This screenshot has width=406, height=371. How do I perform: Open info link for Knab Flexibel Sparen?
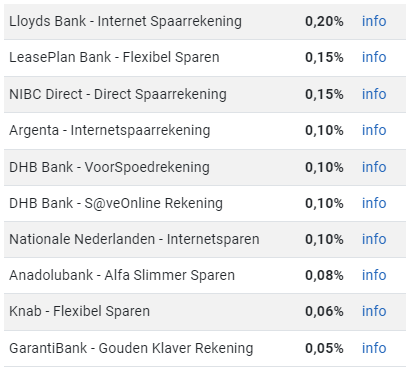[x=374, y=311]
